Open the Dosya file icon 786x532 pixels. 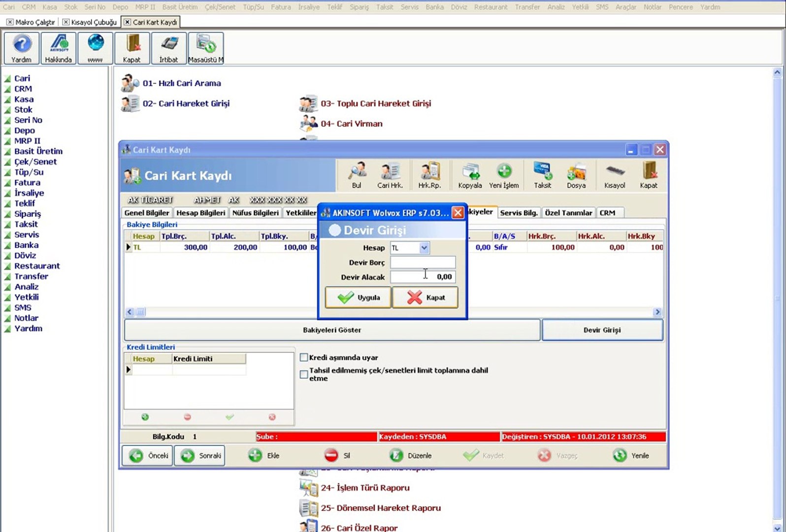point(576,175)
